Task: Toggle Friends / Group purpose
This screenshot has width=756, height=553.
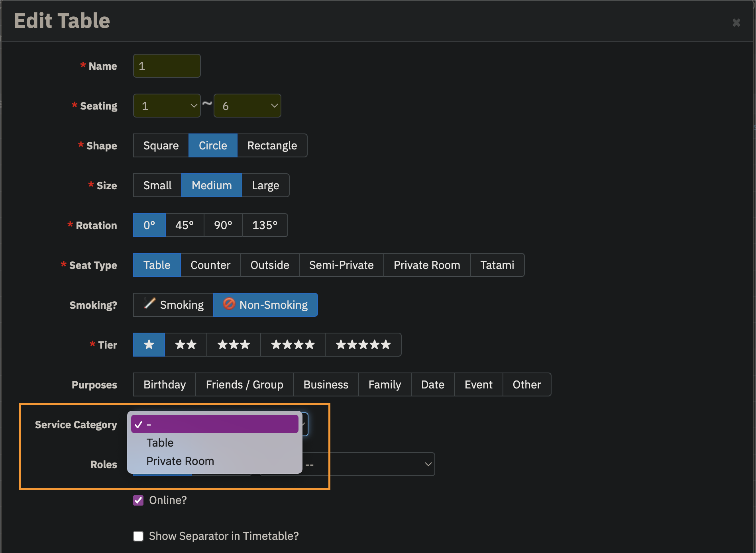Action: (244, 384)
